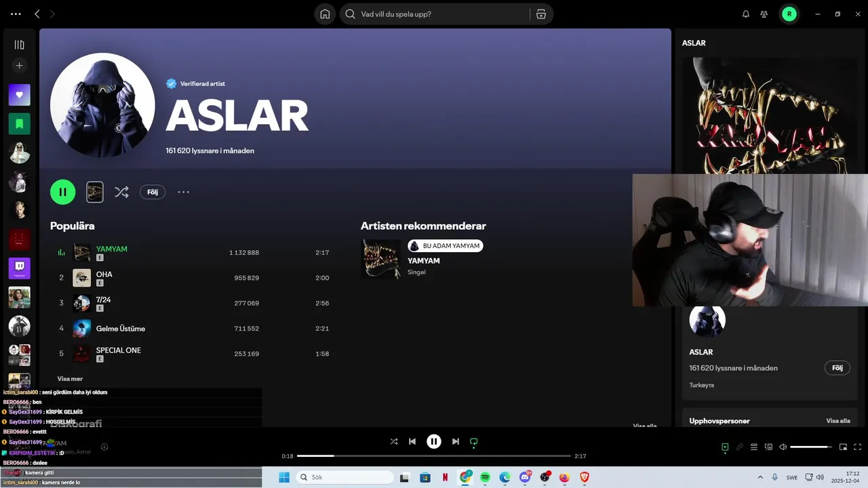This screenshot has height=488, width=868.
Task: Open Microsoft Store from the taskbar
Action: point(425,477)
